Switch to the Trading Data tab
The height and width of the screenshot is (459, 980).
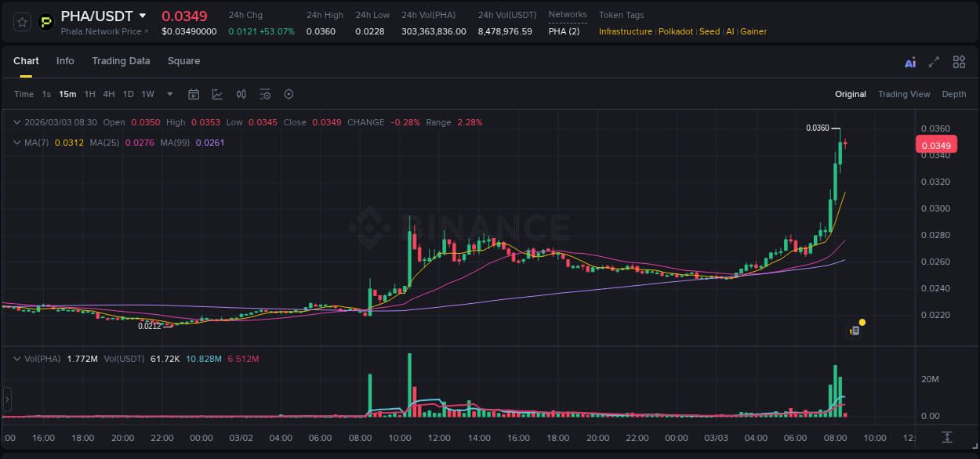pos(121,61)
